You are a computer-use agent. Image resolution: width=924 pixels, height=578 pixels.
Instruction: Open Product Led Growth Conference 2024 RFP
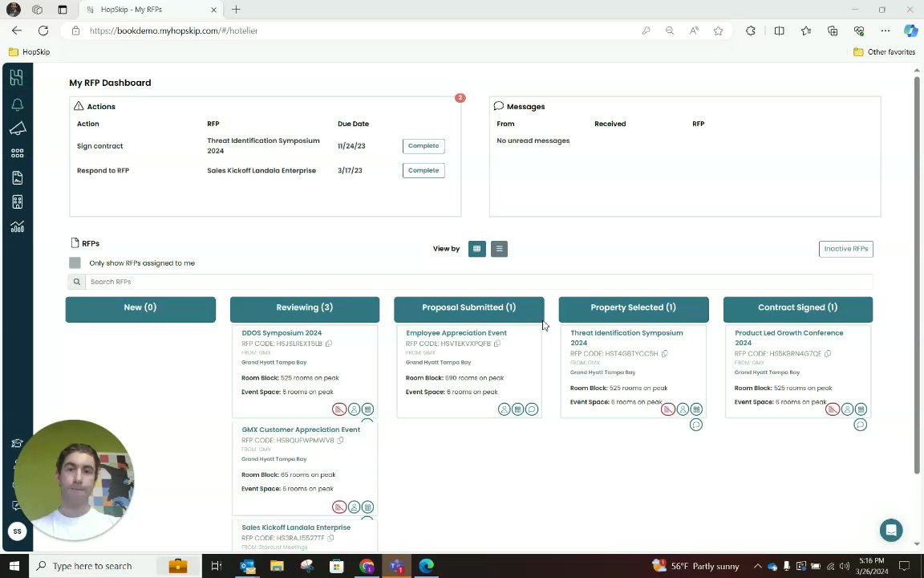pyautogui.click(x=789, y=337)
